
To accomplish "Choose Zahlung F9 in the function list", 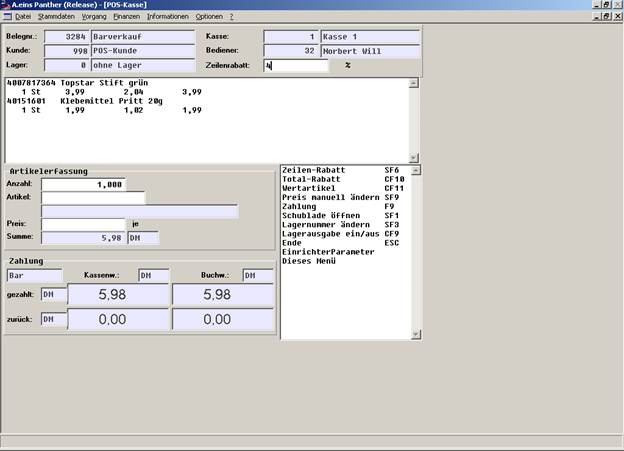I will click(x=338, y=206).
